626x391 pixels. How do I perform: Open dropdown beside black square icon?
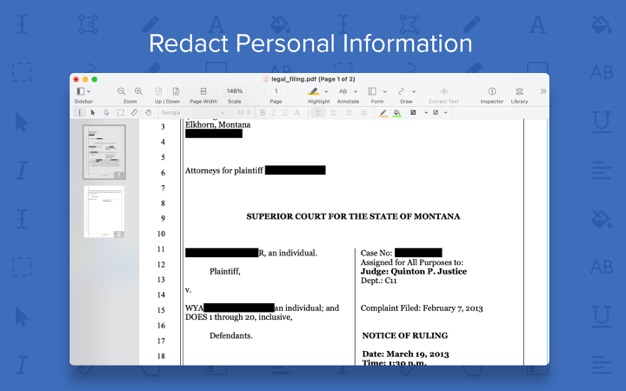tap(426, 113)
